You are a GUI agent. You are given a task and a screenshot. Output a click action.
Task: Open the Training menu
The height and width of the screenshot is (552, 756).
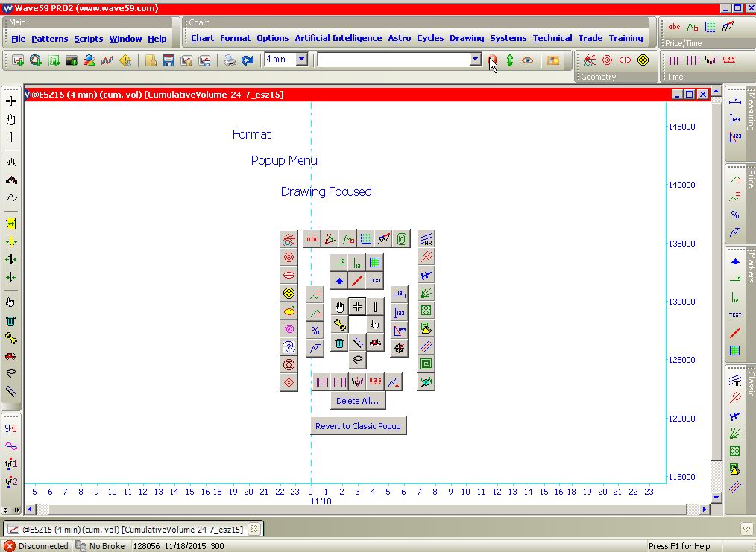coord(626,38)
